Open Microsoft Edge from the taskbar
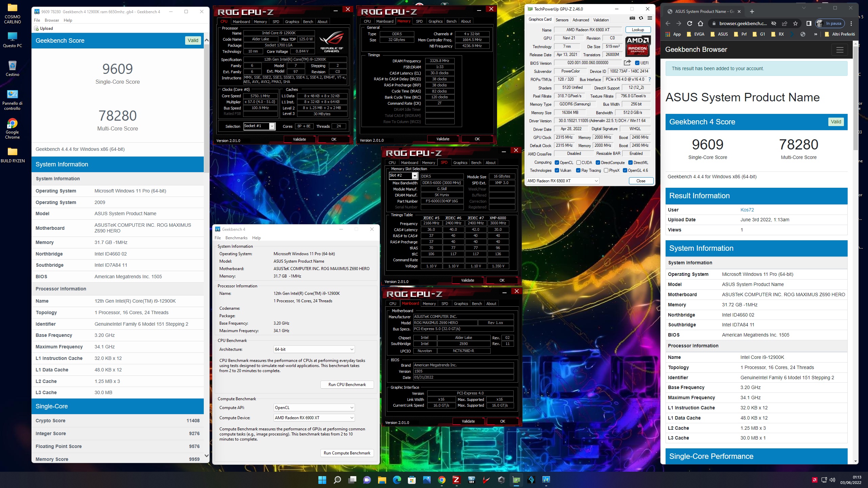 click(x=397, y=480)
